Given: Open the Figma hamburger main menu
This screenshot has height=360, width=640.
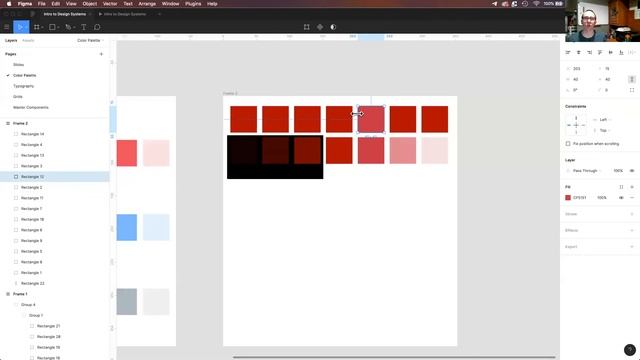Looking at the screenshot, I should [6, 27].
